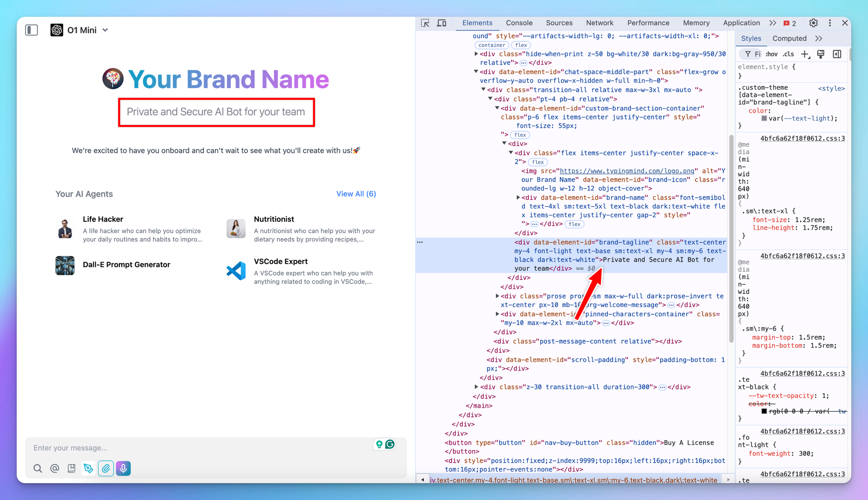Click View All (6) agents link

[x=356, y=193]
